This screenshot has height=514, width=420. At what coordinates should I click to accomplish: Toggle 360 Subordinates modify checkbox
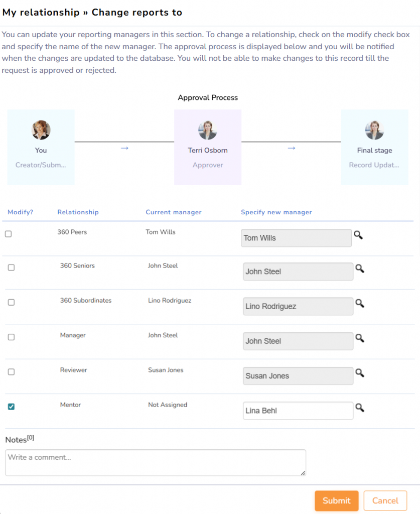(x=11, y=302)
